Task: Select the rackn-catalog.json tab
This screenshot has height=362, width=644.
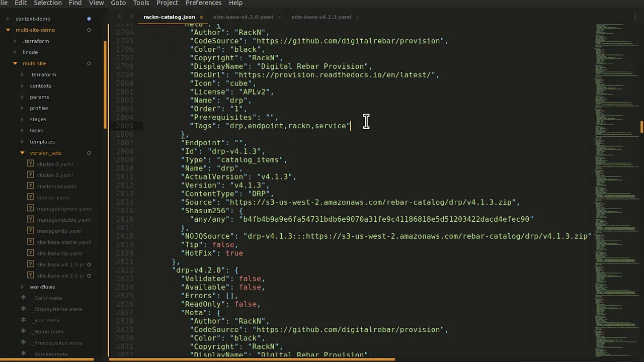Action: coord(169,17)
